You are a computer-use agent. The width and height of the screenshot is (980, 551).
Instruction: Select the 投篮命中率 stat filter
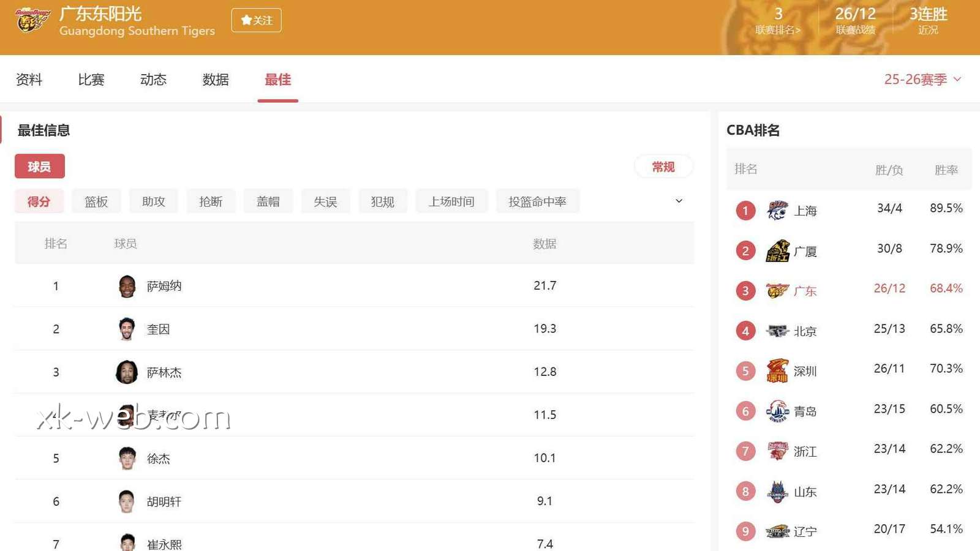537,201
